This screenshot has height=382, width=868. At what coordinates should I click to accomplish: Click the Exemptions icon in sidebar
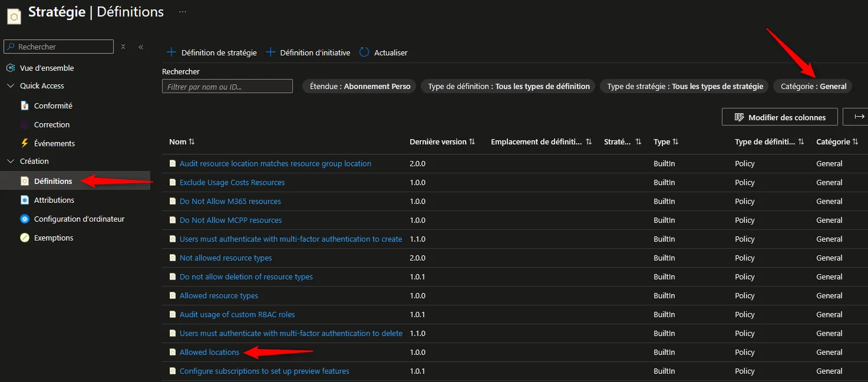point(25,238)
